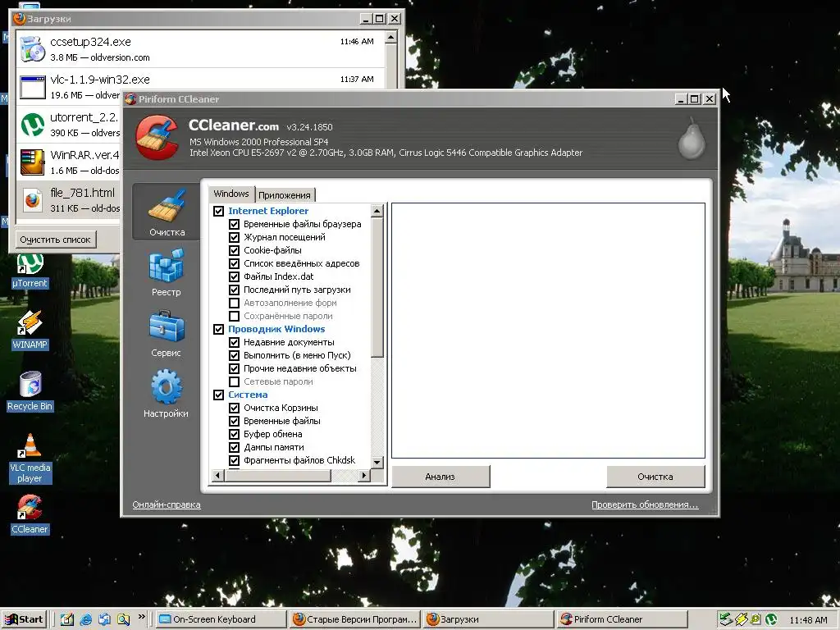Enable Сохранённые пароли checkbox

coord(234,316)
